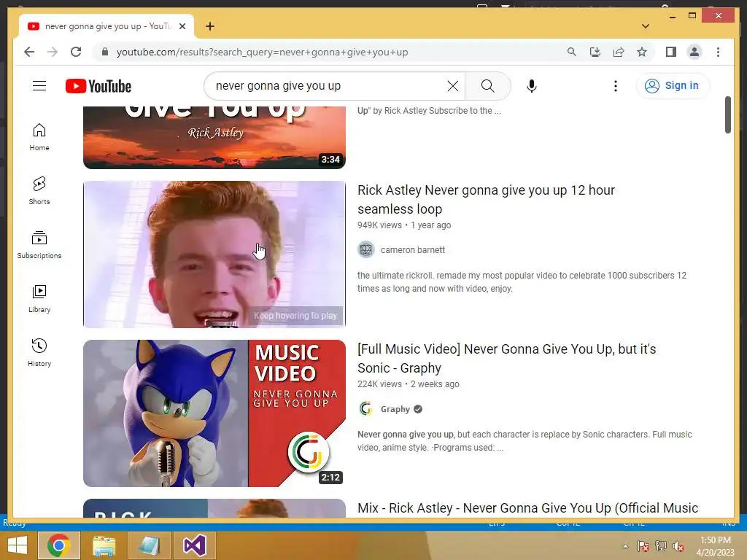Open the notepad-like app in taskbar
The width and height of the screenshot is (747, 560).
(149, 545)
